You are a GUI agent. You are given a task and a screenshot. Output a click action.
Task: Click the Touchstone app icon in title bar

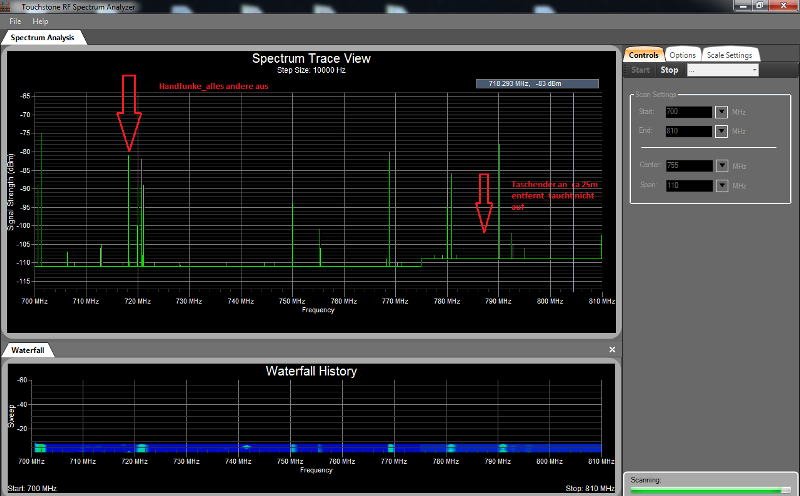pyautogui.click(x=5, y=7)
